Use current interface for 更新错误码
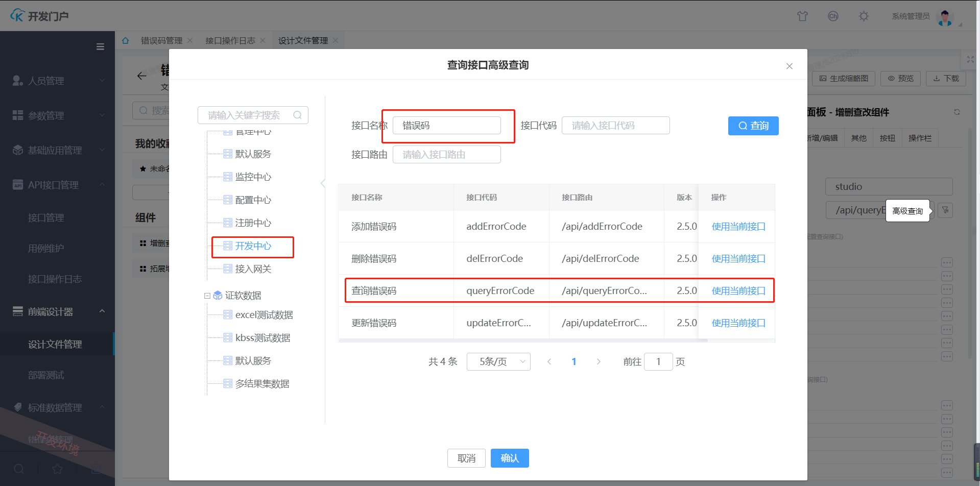The height and width of the screenshot is (486, 980). [738, 323]
